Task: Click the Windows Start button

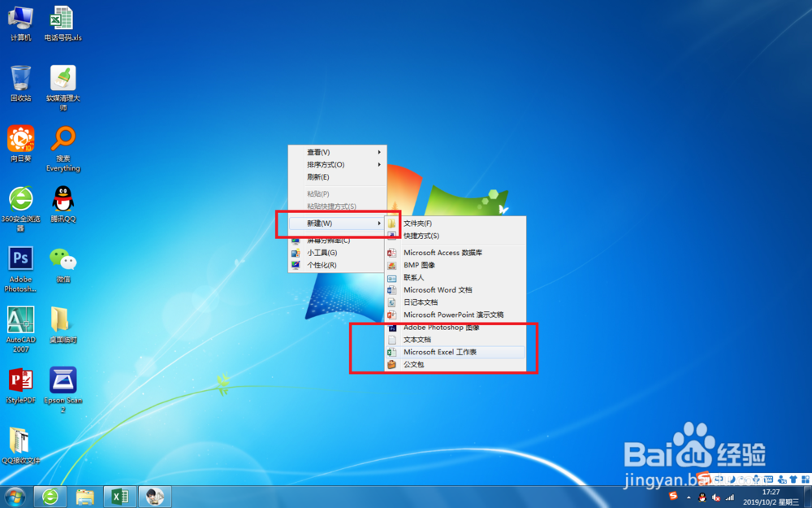Action: 15,496
